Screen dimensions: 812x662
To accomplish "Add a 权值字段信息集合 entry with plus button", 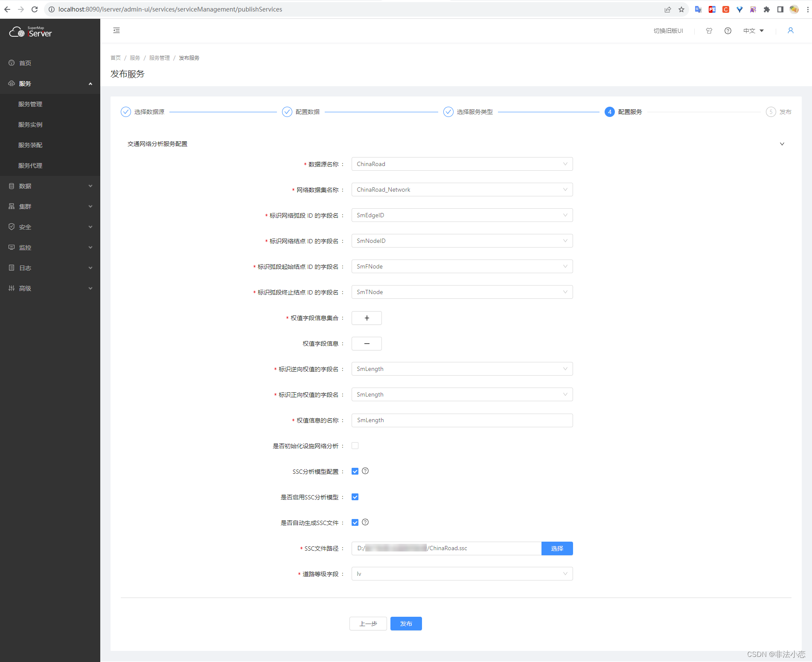I will pos(367,318).
